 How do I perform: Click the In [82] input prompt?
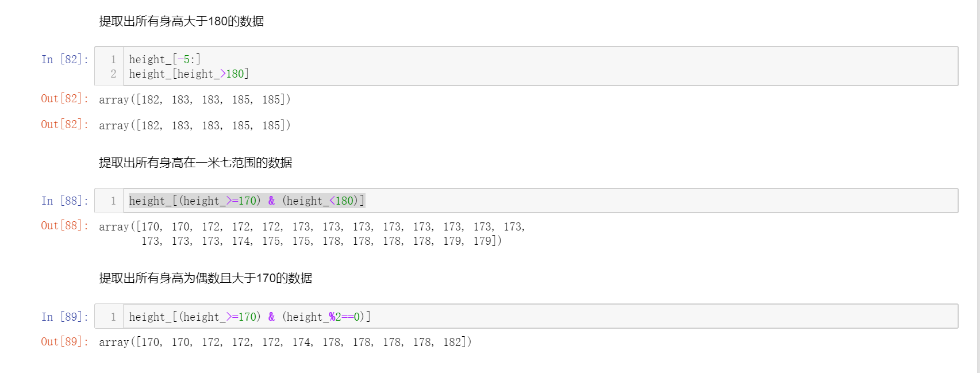tap(64, 59)
